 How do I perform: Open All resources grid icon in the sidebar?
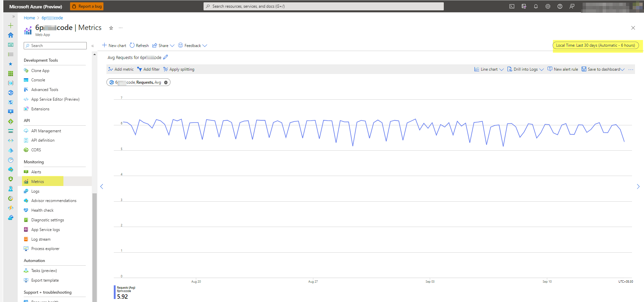pyautogui.click(x=11, y=73)
